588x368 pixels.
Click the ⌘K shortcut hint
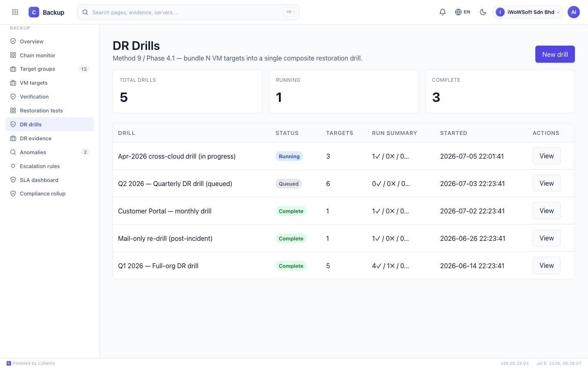point(289,12)
